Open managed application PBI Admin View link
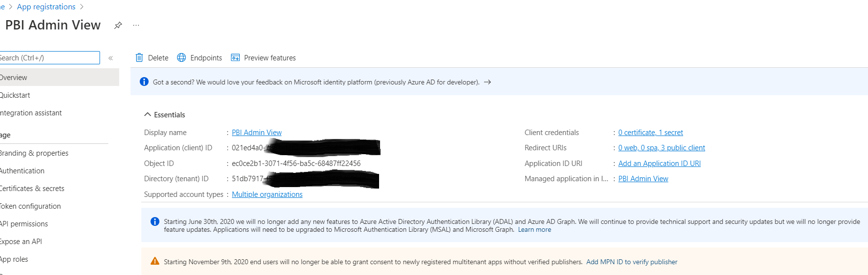Image resolution: width=868 pixels, height=275 pixels. (643, 179)
